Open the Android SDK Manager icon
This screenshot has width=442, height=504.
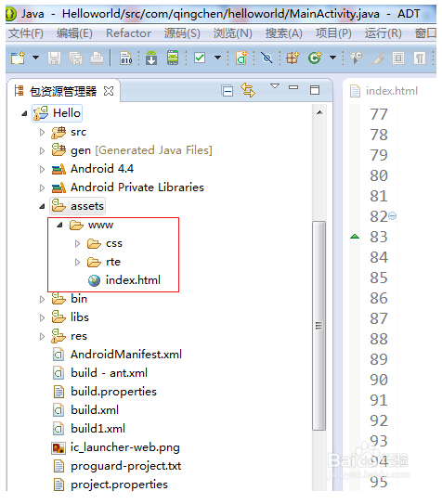[151, 58]
